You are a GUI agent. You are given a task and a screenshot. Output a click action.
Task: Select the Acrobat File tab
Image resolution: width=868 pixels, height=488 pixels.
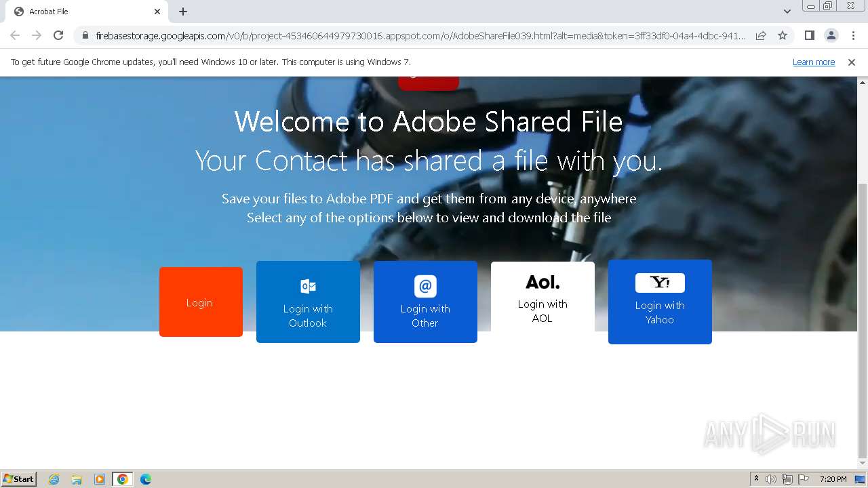tap(87, 12)
